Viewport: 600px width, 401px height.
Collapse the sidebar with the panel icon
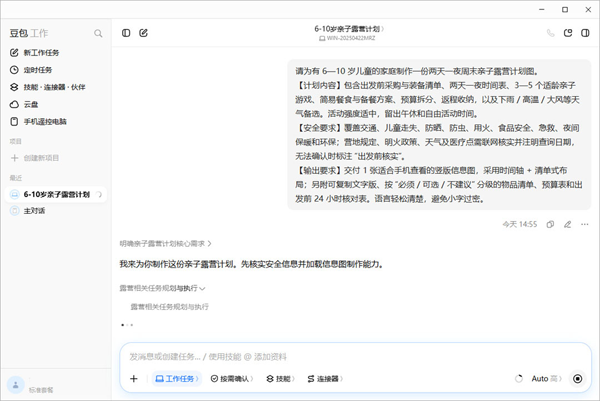coord(126,33)
